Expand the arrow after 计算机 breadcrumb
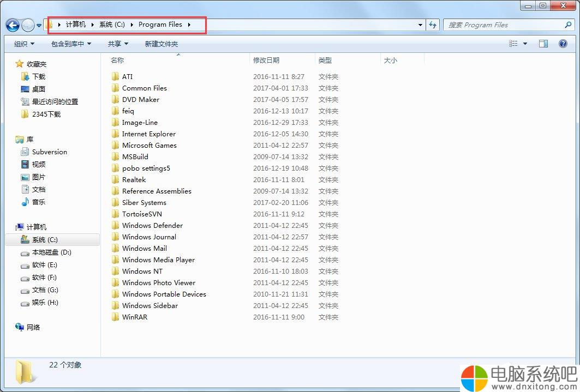This screenshot has width=580, height=392. point(92,25)
